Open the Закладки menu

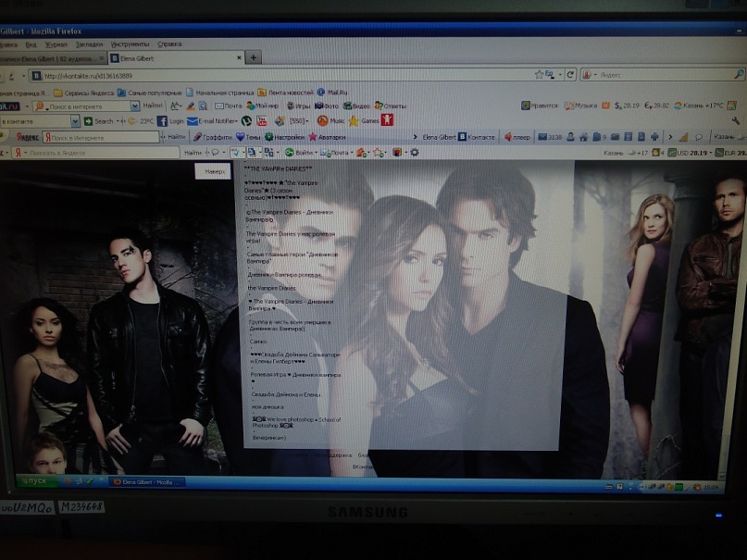(89, 44)
